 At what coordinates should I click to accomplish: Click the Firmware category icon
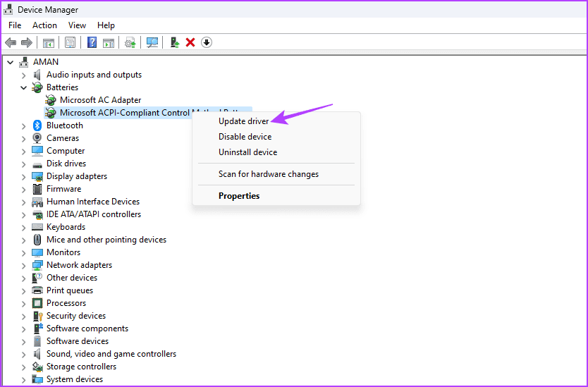pos(37,189)
